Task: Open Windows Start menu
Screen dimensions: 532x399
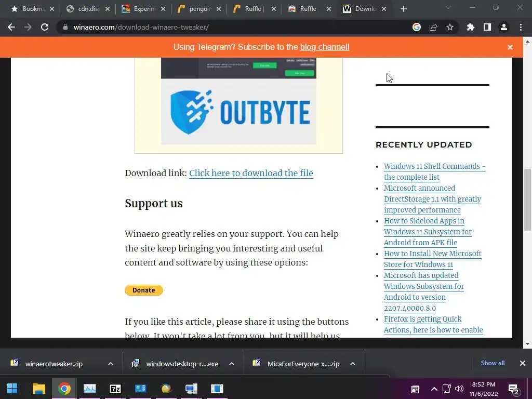Action: point(12,389)
